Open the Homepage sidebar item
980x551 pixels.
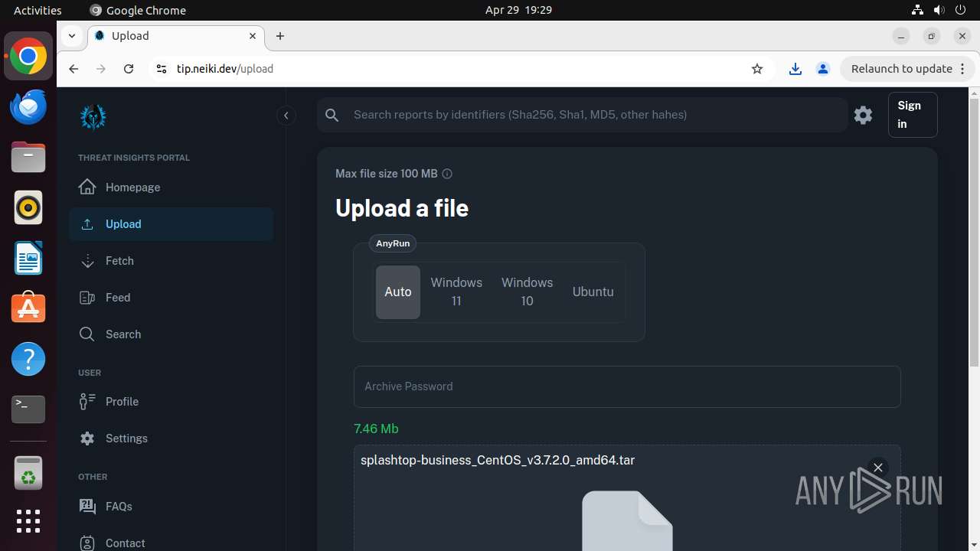pyautogui.click(x=171, y=187)
